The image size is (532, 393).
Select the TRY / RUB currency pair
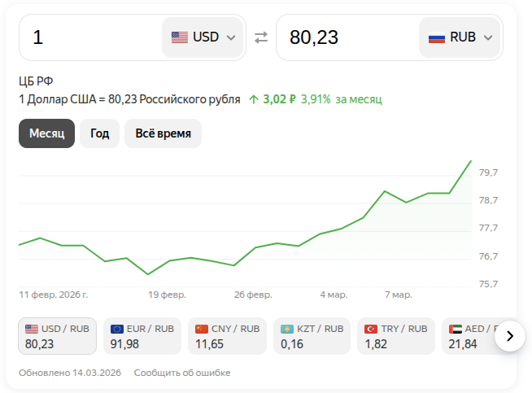click(x=396, y=336)
